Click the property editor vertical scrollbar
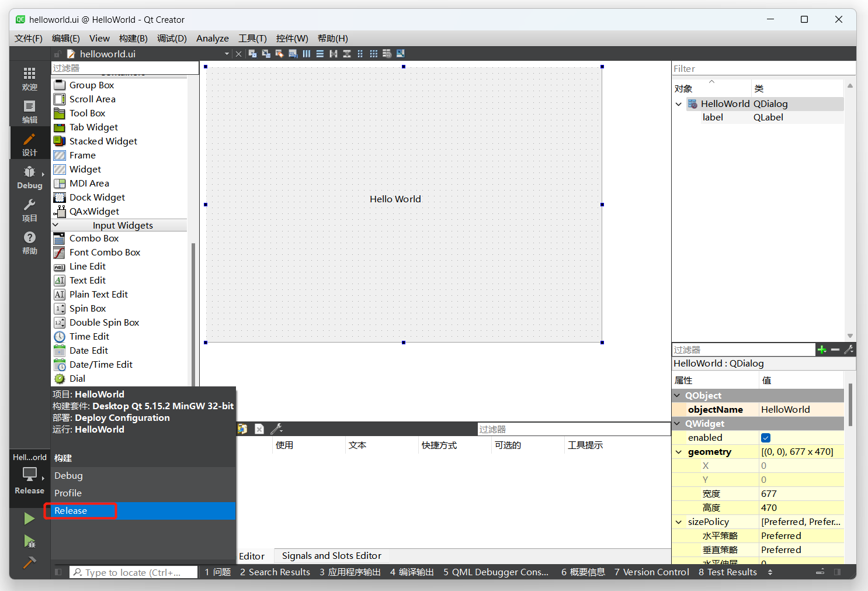Image resolution: width=868 pixels, height=591 pixels. 850,405
